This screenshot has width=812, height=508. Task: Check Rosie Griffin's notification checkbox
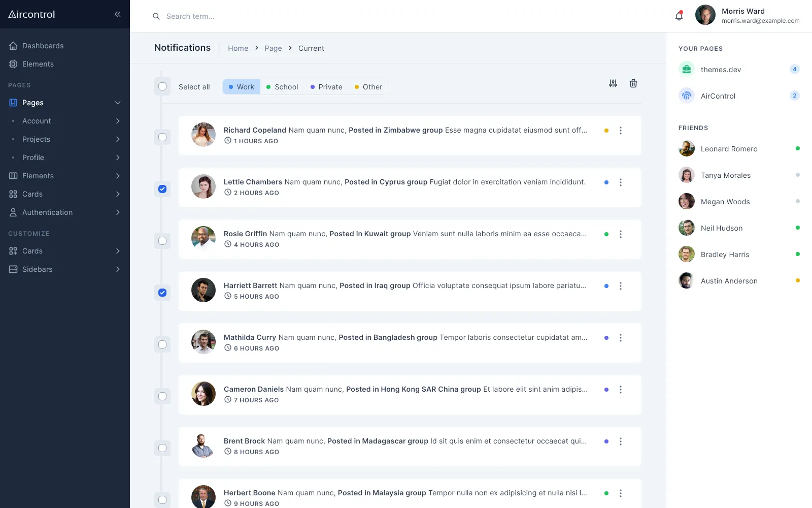coord(162,241)
